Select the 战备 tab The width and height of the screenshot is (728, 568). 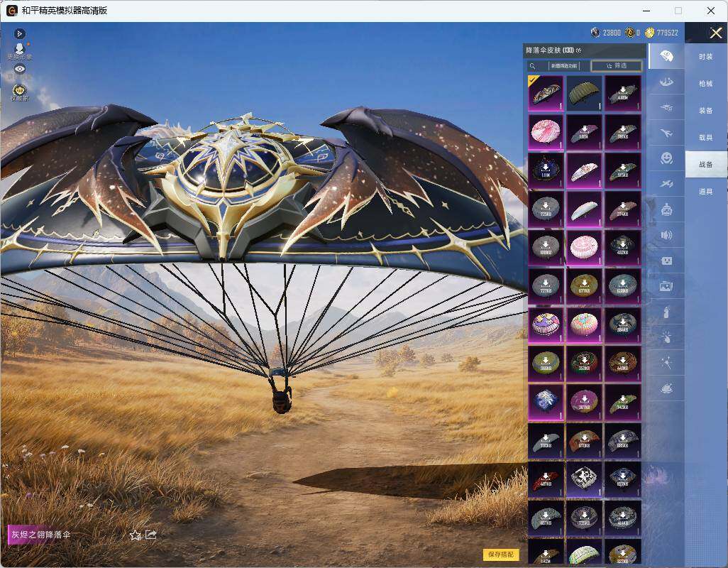(x=706, y=165)
